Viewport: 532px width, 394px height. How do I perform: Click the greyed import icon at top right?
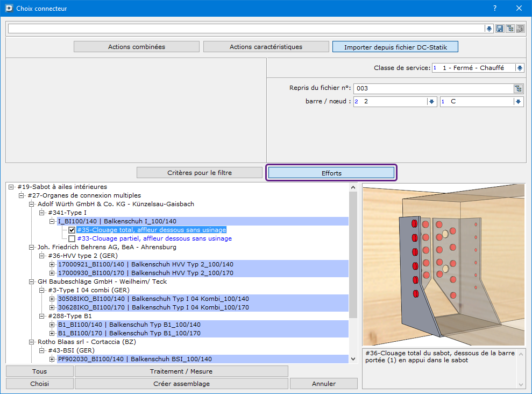[x=520, y=29]
